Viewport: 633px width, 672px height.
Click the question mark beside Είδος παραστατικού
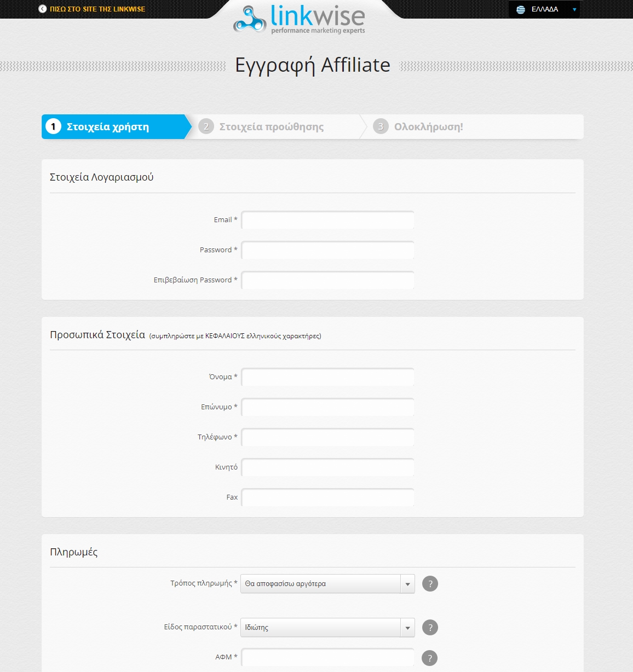point(430,627)
